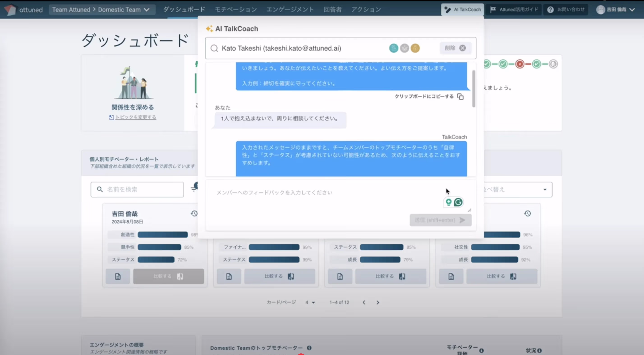Click the gray final step circle
Viewport: 644px width, 355px height.
click(553, 64)
